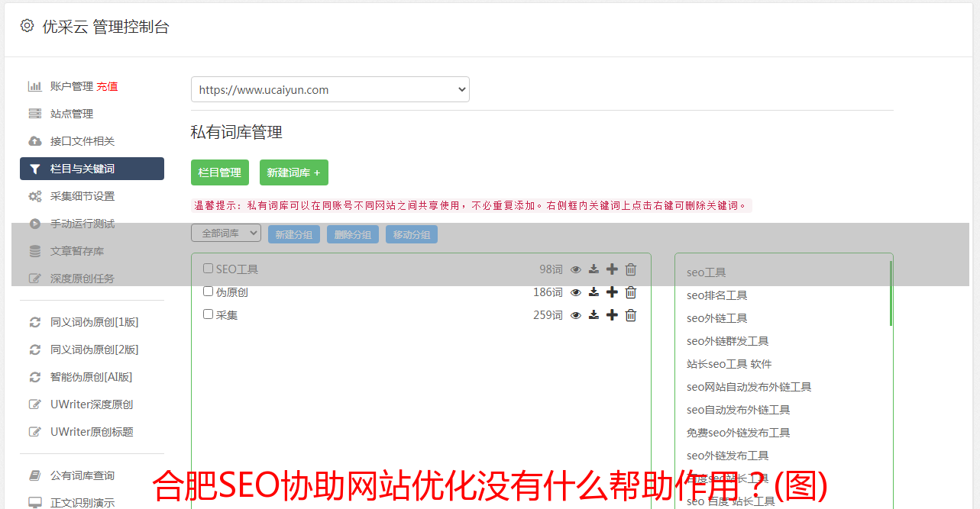The height and width of the screenshot is (509, 980).
Task: Go to 站点管理 menu item
Action: [x=72, y=114]
